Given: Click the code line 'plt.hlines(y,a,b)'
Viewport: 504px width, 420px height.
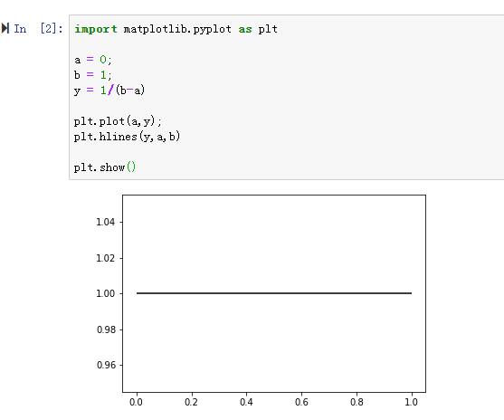Looking at the screenshot, I should [127, 137].
